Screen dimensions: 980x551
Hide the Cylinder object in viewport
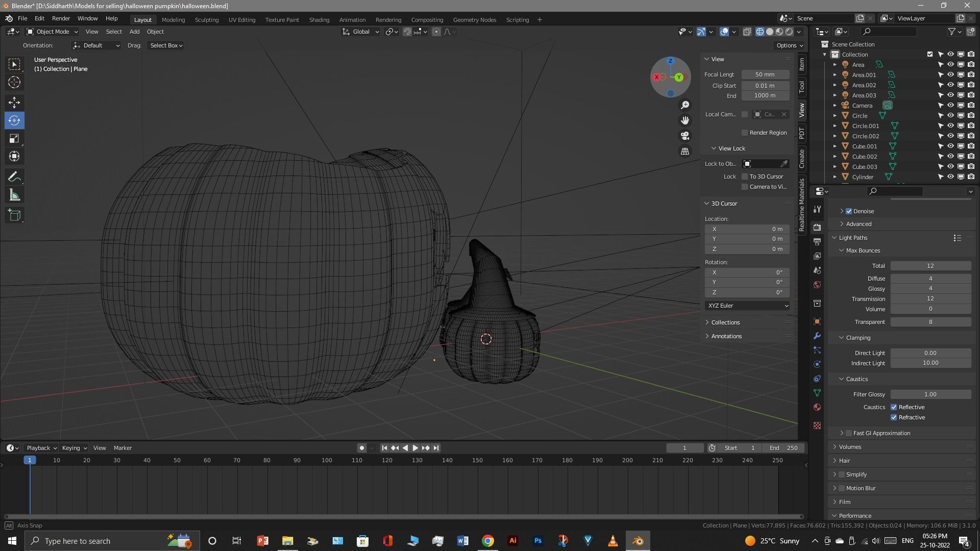click(950, 177)
